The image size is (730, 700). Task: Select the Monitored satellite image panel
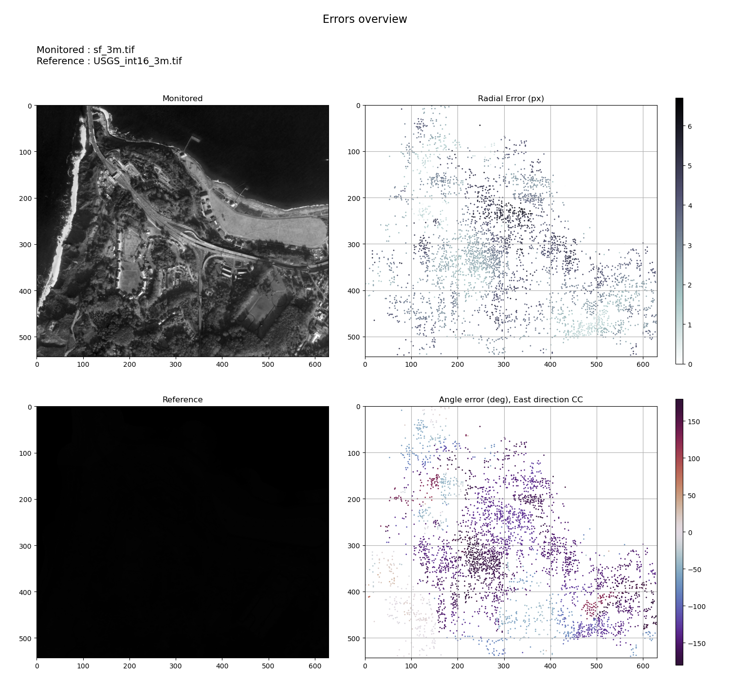pos(182,231)
